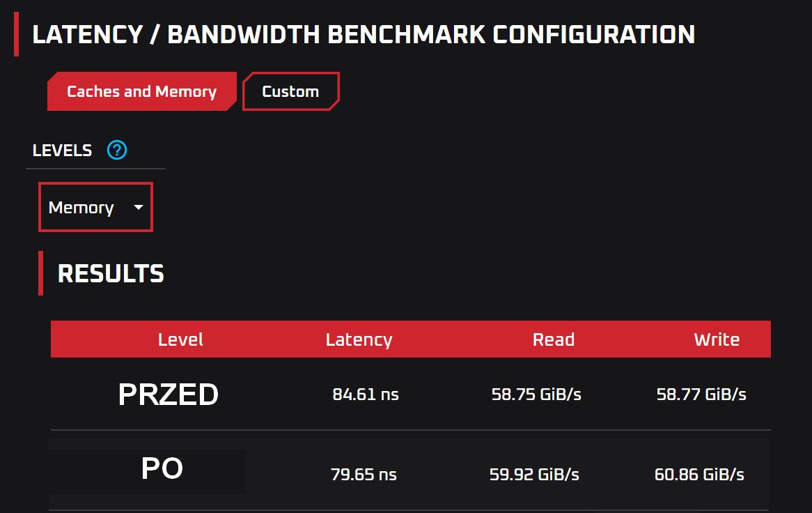Switch to the Caches and Memory tab
The image size is (812, 513).
141,91
